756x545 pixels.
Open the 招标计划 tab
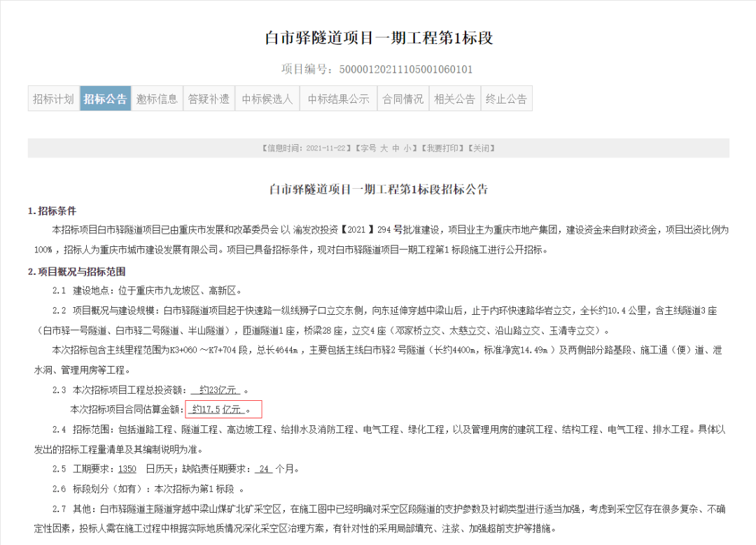(53, 99)
